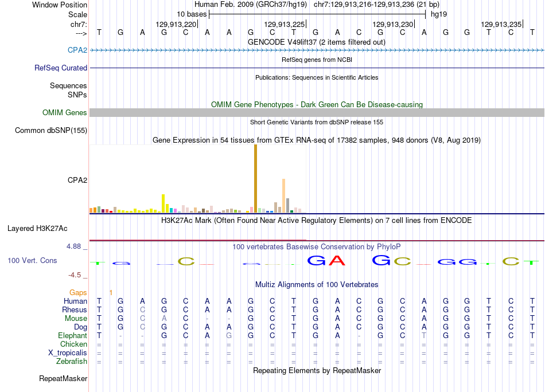Select the Mouse alignment row label
The height and width of the screenshot is (392, 545).
76,318
